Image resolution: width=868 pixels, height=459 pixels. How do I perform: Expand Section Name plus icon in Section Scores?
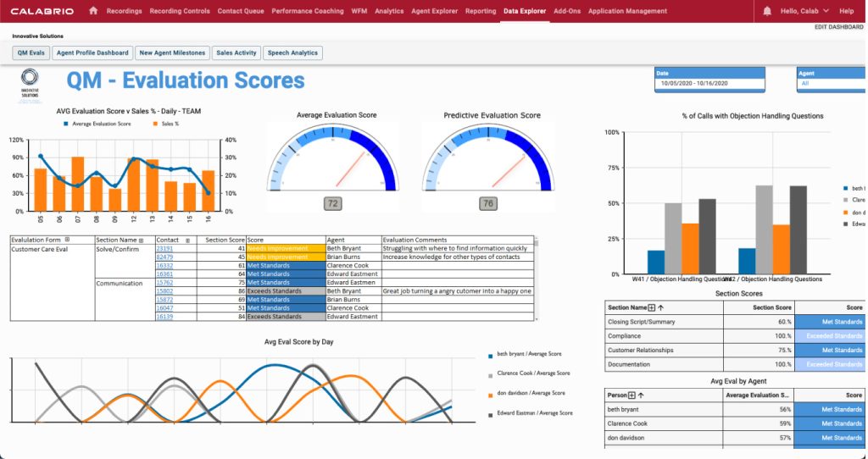point(651,307)
